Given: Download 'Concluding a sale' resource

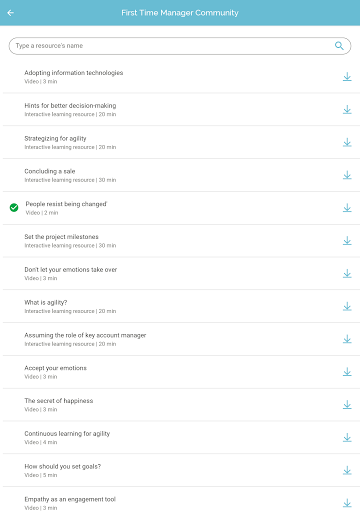Looking at the screenshot, I should pos(347,175).
